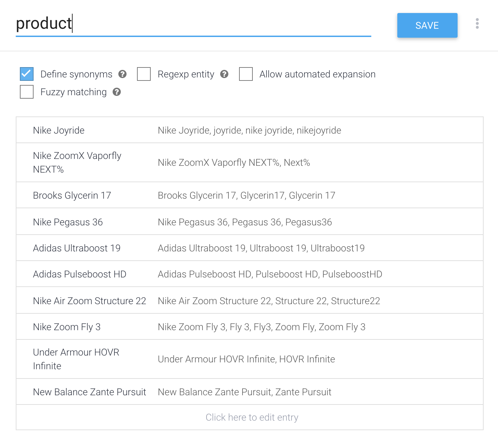The image size is (498, 448).
Task: Uncheck the Define synonyms checkbox
Action: (27, 74)
